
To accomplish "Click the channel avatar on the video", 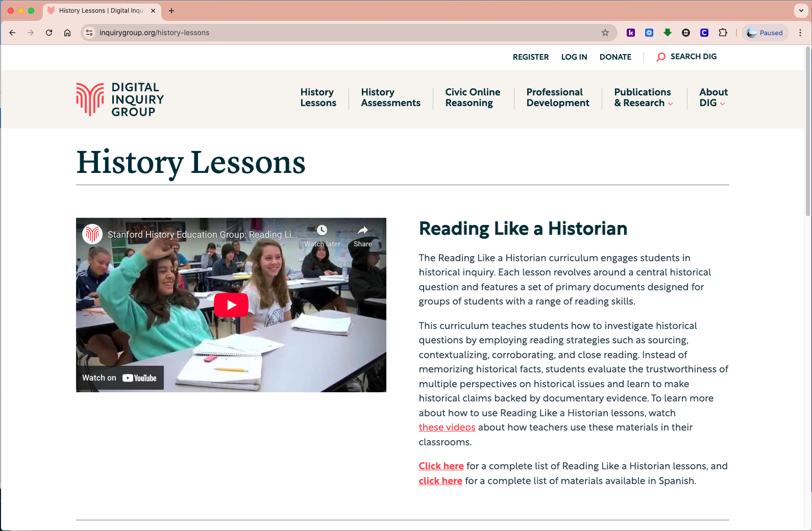I will pos(92,234).
